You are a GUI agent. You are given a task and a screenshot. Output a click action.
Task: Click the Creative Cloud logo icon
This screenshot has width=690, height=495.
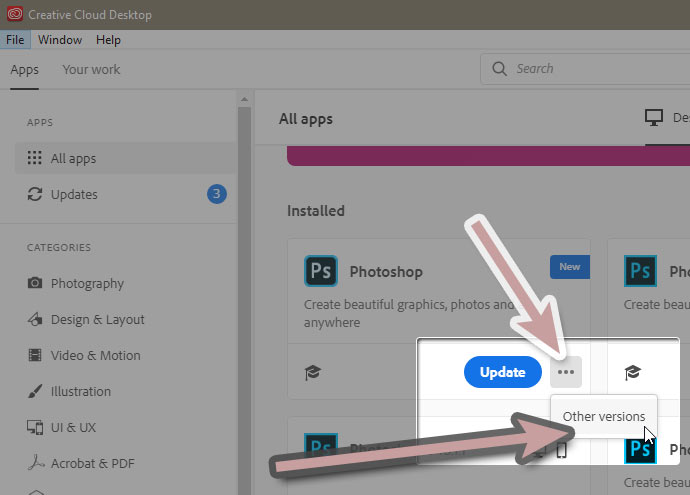pos(15,14)
